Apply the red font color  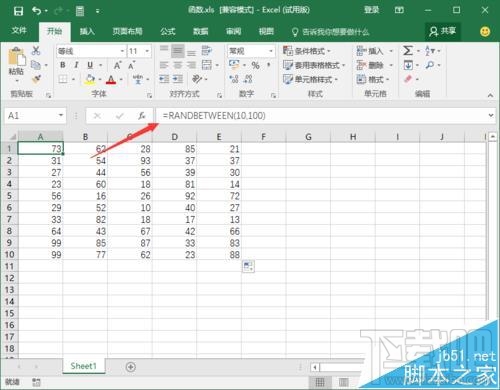coord(111,79)
